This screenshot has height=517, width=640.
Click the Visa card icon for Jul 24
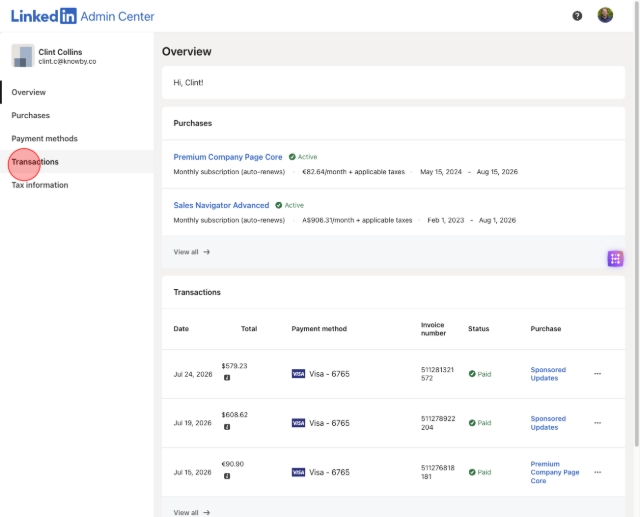pyautogui.click(x=298, y=373)
